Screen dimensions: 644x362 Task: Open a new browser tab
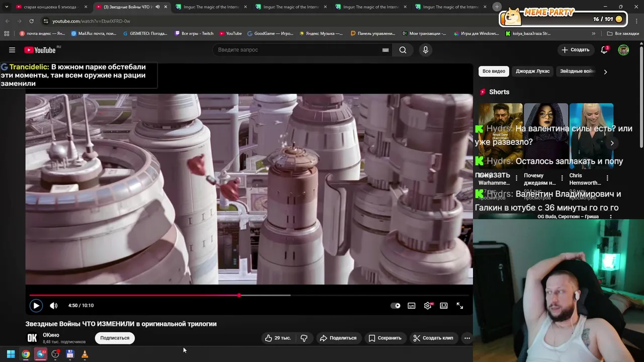tap(497, 7)
